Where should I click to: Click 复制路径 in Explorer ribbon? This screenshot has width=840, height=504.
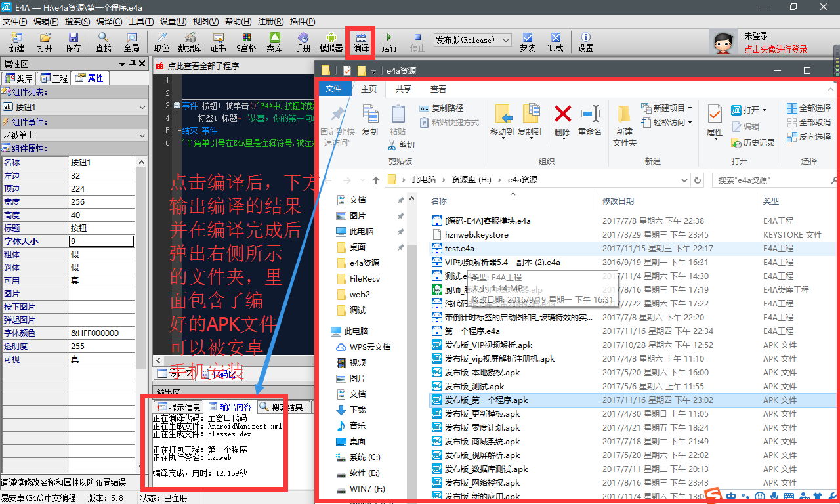[x=441, y=108]
